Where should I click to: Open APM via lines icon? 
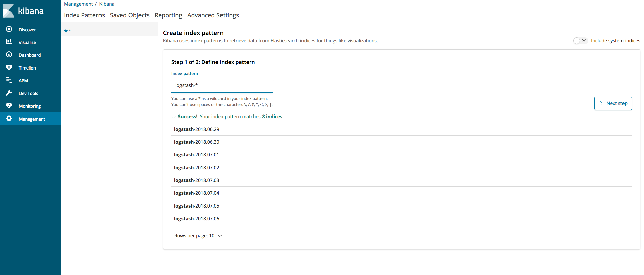(9, 80)
